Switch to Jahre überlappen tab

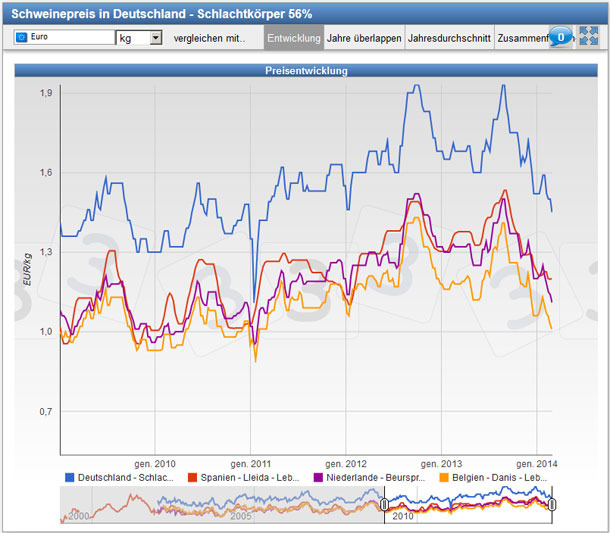pos(364,38)
